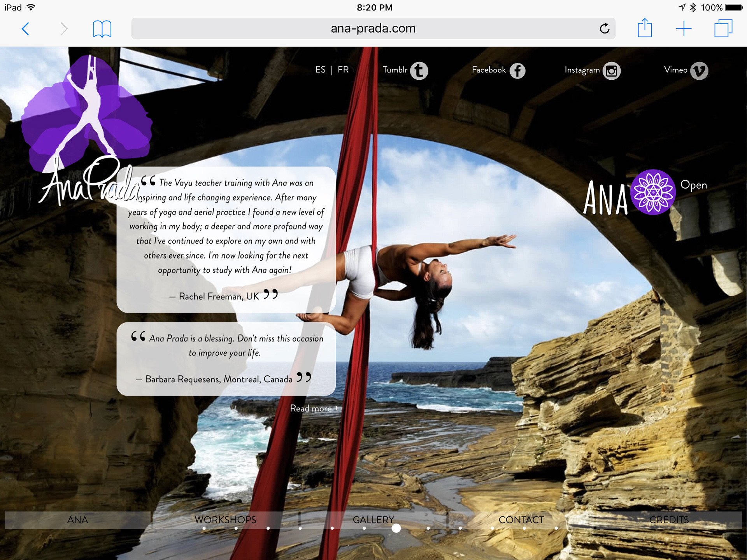Viewport: 747px width, 560px height.
Task: Open the Instagram camera icon
Action: [612, 71]
